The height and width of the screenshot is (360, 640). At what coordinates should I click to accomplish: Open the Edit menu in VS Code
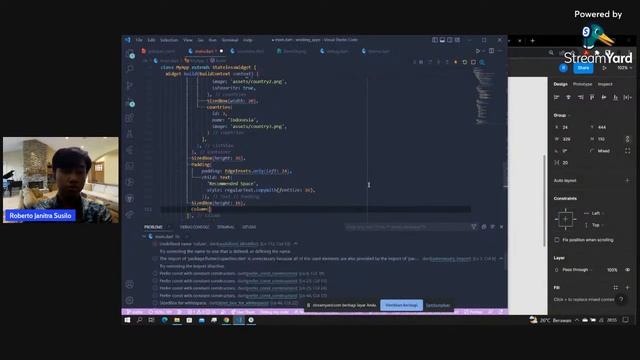[x=151, y=40]
